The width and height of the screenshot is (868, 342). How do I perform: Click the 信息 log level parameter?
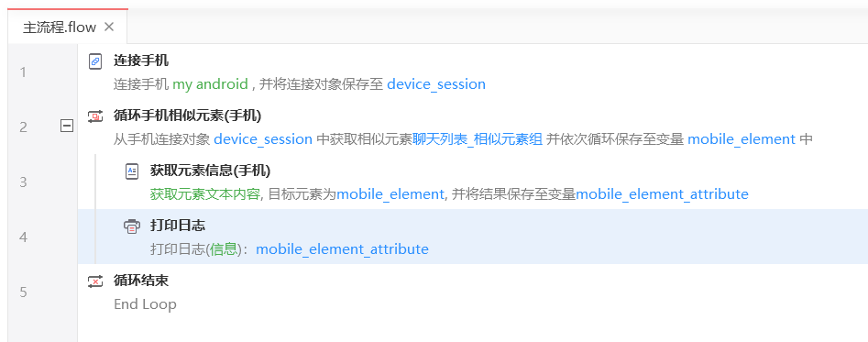tap(224, 249)
